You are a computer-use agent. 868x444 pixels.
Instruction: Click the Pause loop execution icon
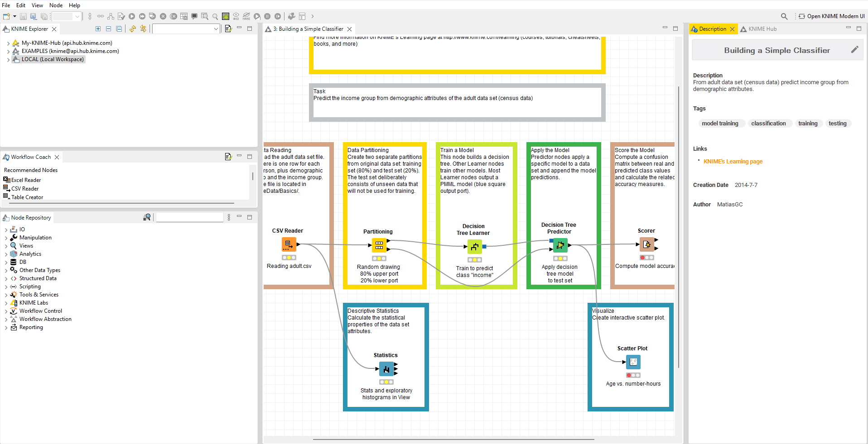tap(267, 16)
